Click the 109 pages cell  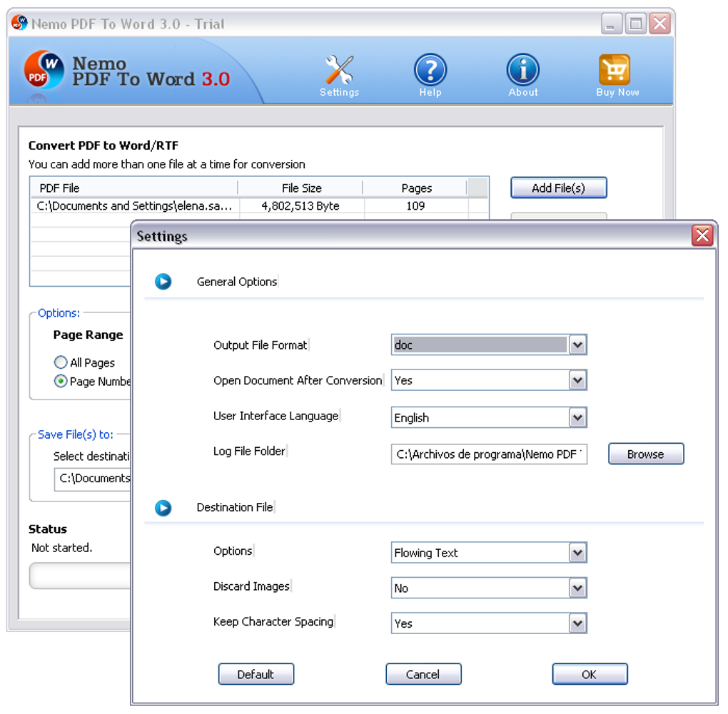[416, 206]
